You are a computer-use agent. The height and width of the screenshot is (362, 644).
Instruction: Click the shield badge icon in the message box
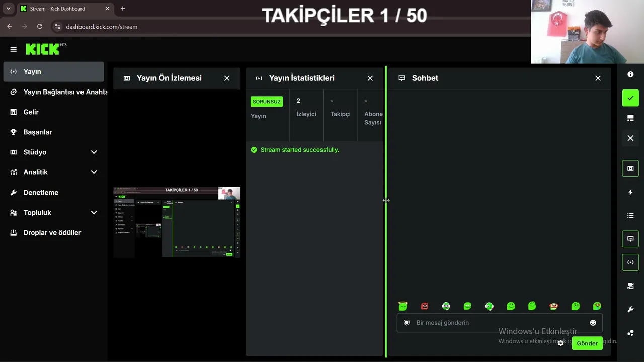pos(407,323)
